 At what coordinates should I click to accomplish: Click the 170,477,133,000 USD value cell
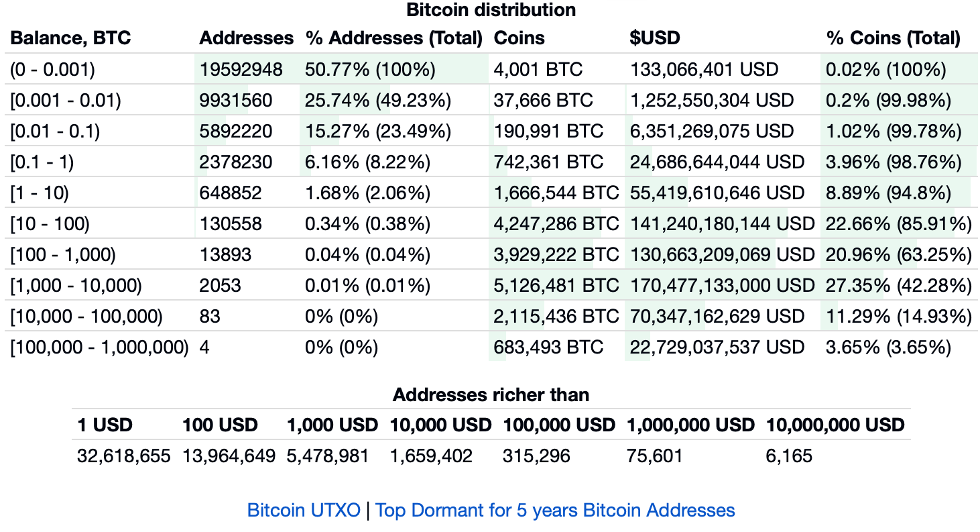pyautogui.click(x=722, y=286)
